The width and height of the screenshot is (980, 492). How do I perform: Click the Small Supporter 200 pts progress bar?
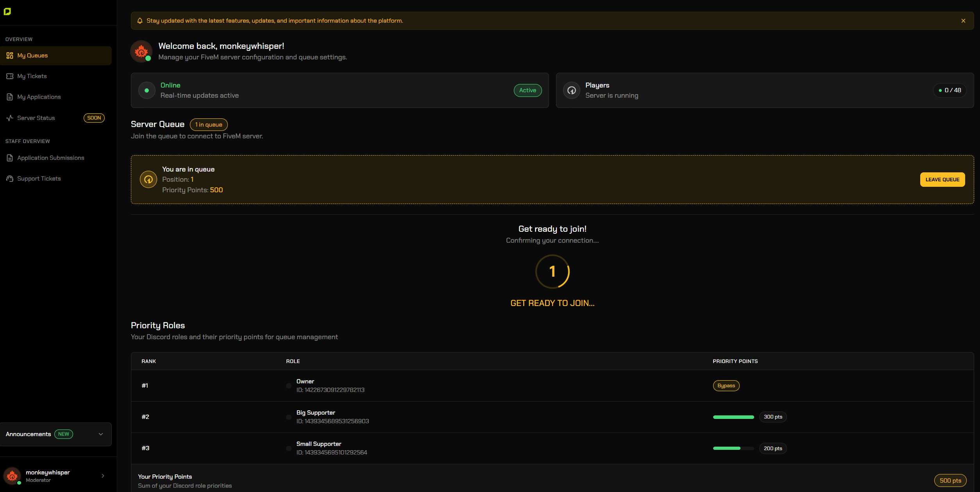click(733, 448)
